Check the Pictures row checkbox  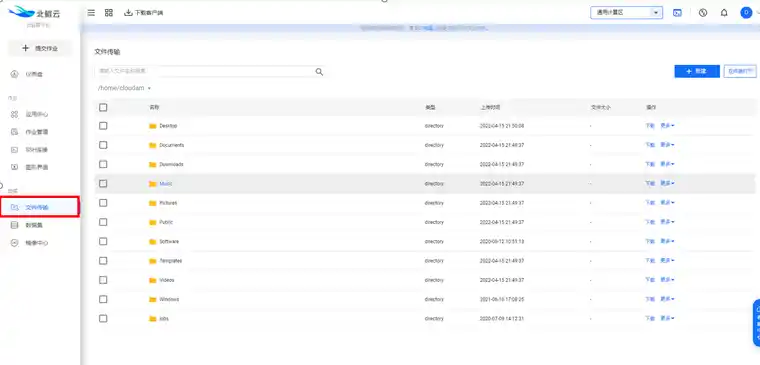tap(103, 203)
